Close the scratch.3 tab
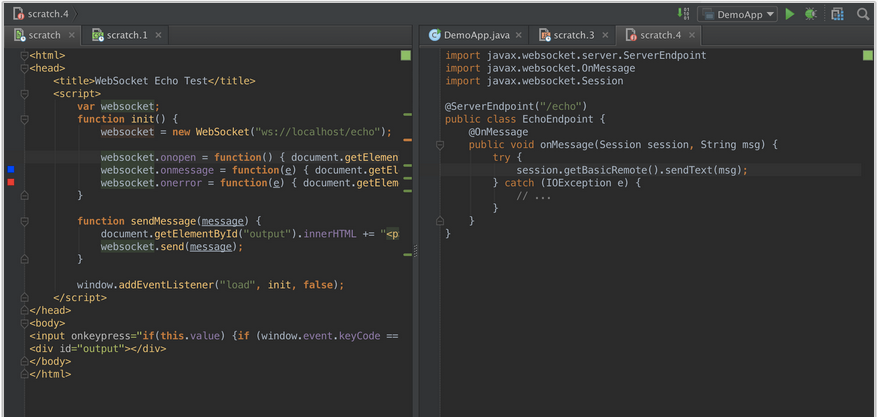878x417 pixels. 605,35
